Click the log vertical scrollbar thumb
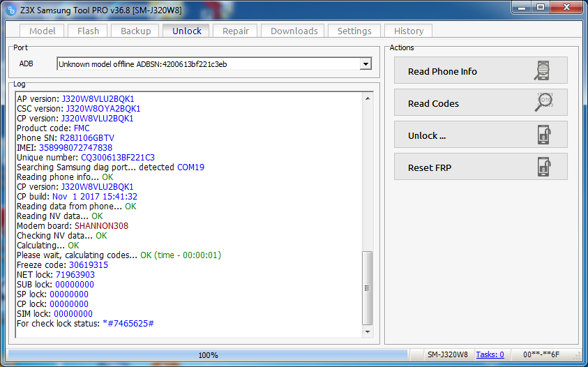Image resolution: width=588 pixels, height=367 pixels. [368, 288]
